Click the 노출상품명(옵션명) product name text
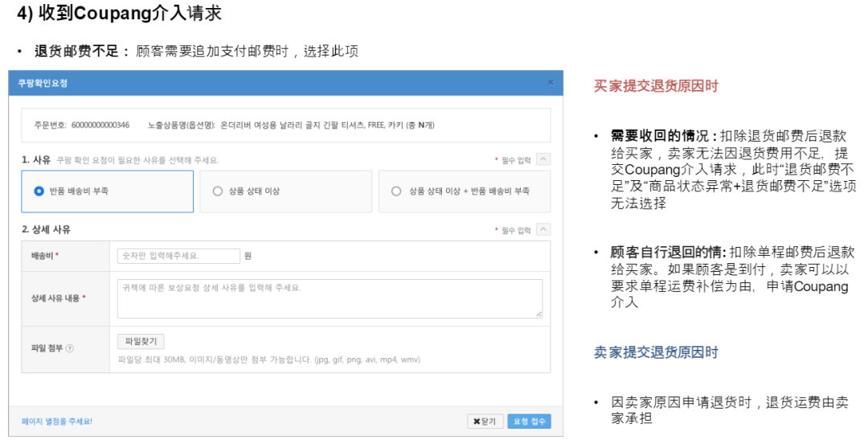This screenshot has height=444, width=868. coord(291,125)
